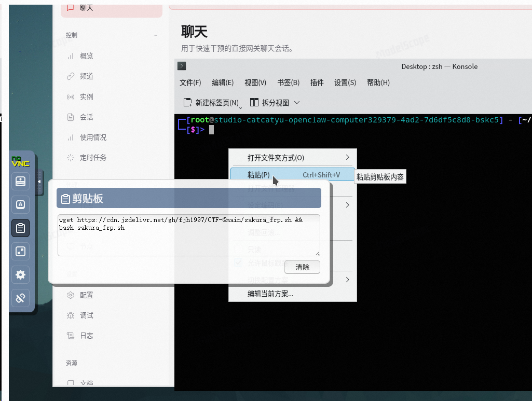This screenshot has height=401, width=532.
Task: Open 实例 in the sidebar
Action: pos(86,96)
